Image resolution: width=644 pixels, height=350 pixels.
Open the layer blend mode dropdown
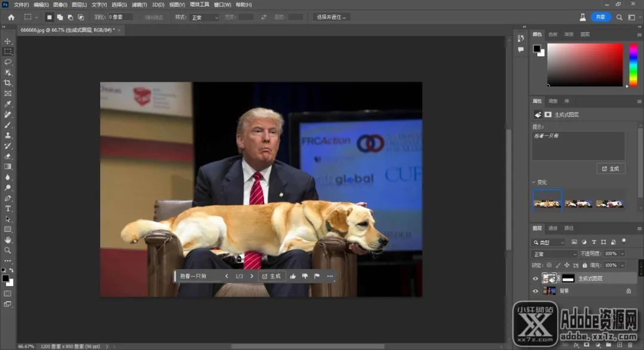click(x=554, y=253)
